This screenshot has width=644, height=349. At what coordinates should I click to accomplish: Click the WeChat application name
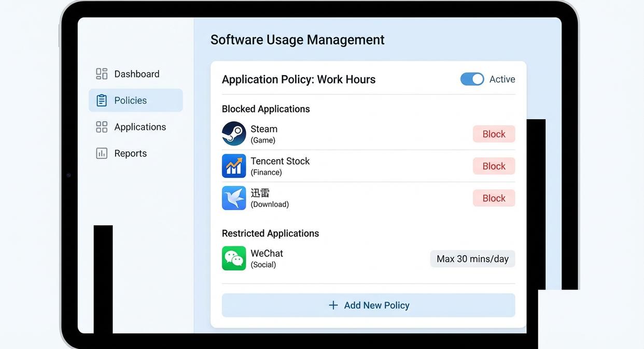pos(267,253)
